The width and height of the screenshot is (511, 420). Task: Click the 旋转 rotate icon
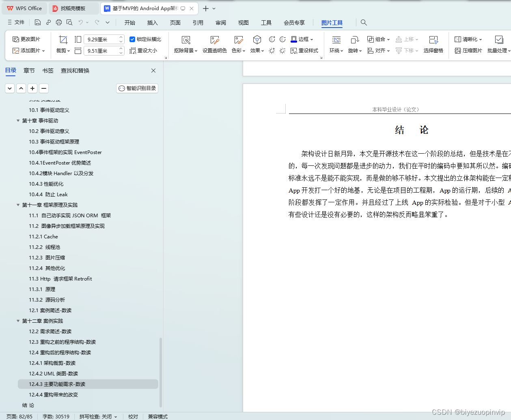pos(355,40)
